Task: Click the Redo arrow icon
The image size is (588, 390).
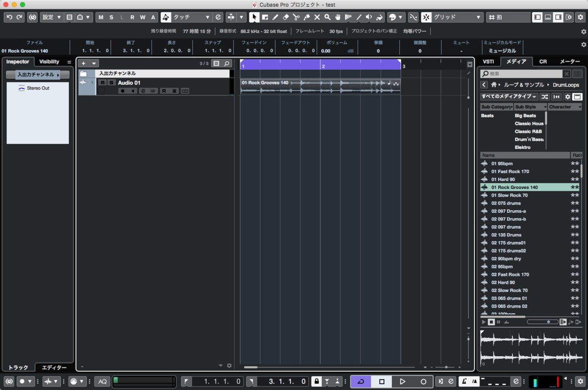Action: pos(19,17)
